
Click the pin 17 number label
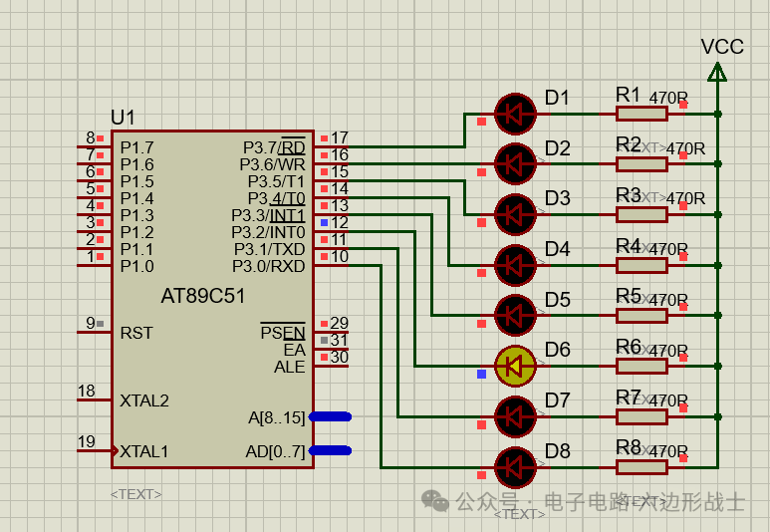340,137
